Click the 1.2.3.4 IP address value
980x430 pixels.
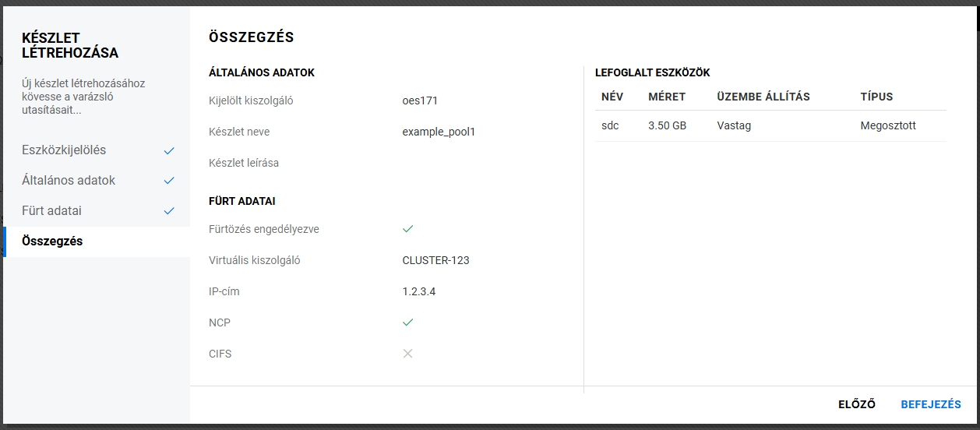pyautogui.click(x=419, y=291)
